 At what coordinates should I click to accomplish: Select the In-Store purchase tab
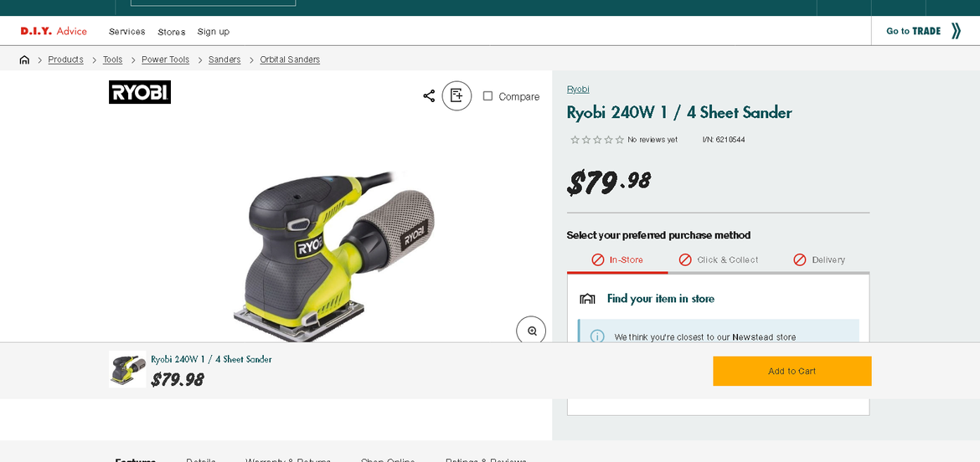[x=617, y=260]
